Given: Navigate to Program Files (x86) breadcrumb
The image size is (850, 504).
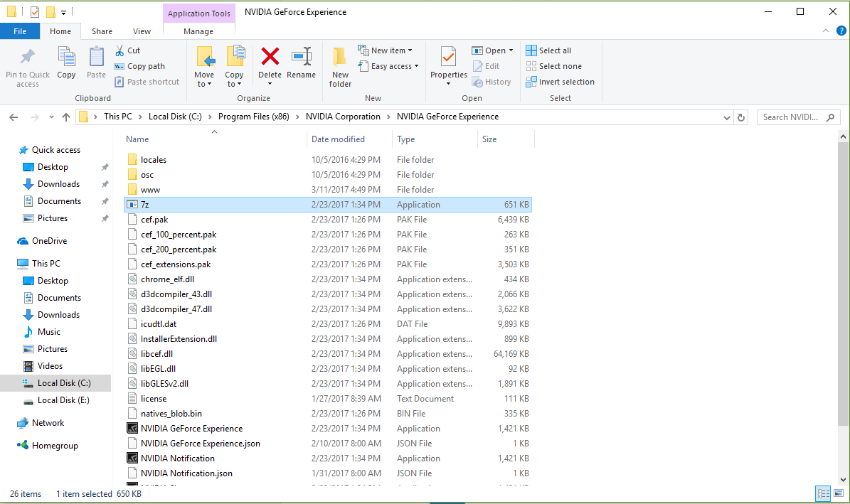Looking at the screenshot, I should (x=254, y=117).
